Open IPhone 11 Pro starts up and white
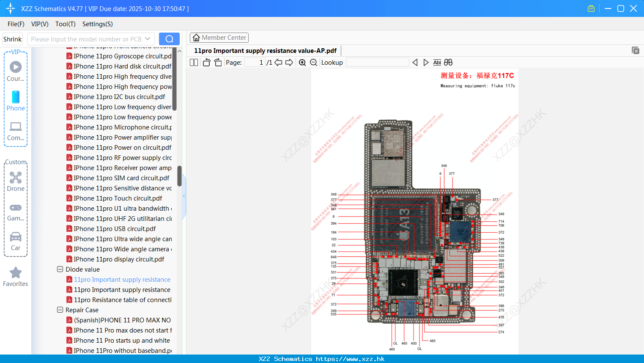The height and width of the screenshot is (363, 644). tap(118, 340)
